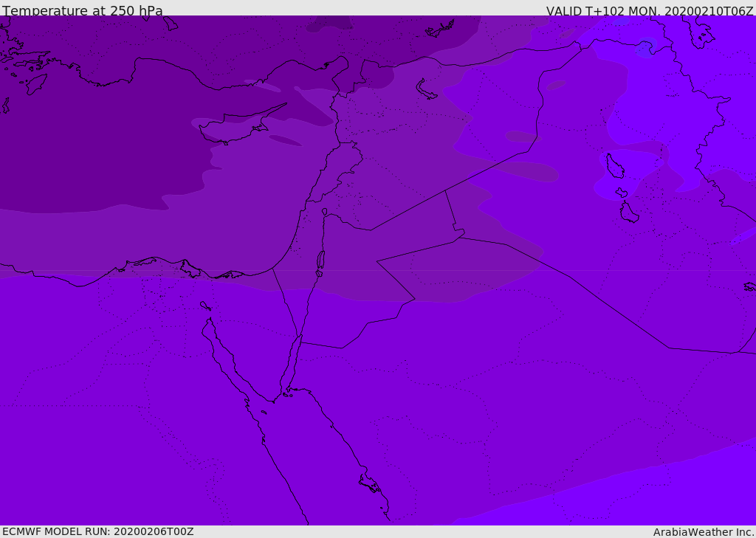Click the 'ArabiaWeather Inc' credit text
The height and width of the screenshot is (538, 756).
tap(703, 532)
